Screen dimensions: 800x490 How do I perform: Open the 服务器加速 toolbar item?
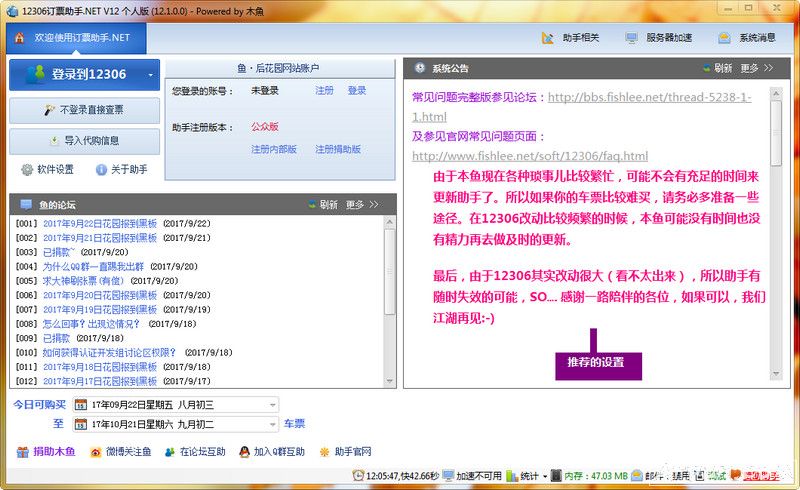(x=659, y=38)
